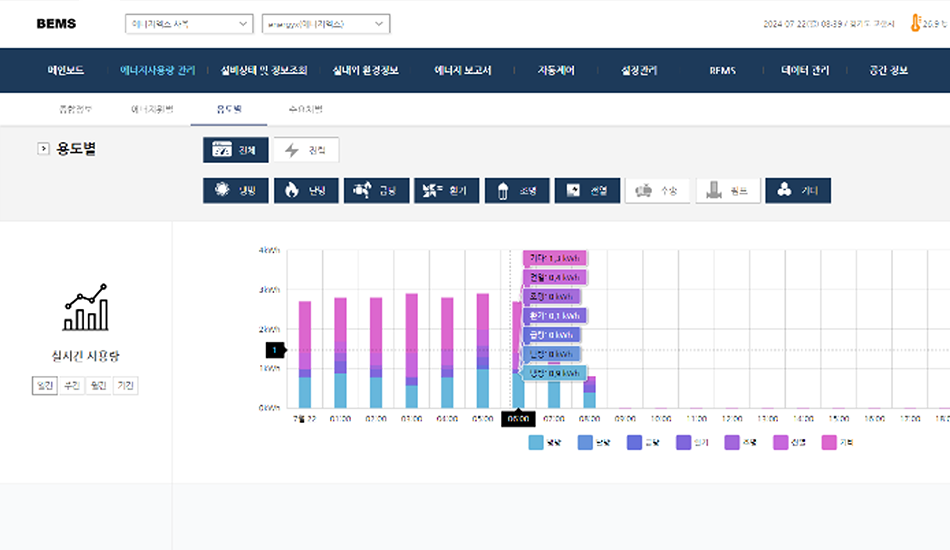Select the 급탕 hot water faucet icon
This screenshot has height=550, width=950.
point(361,191)
